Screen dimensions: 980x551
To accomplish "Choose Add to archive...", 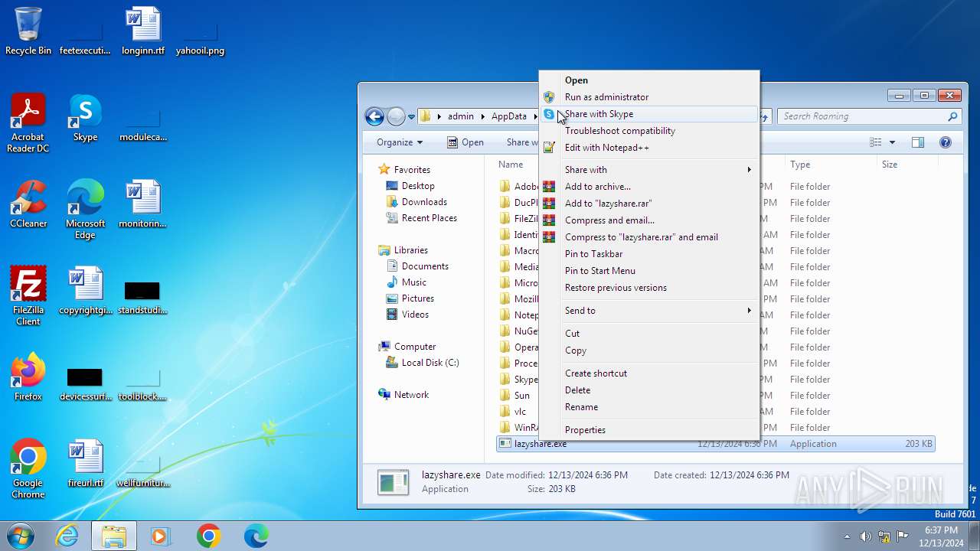I will tap(649, 187).
